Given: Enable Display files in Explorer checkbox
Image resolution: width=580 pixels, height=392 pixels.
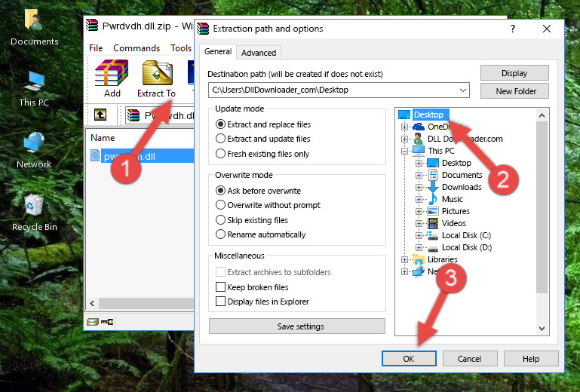Looking at the screenshot, I should point(220,302).
